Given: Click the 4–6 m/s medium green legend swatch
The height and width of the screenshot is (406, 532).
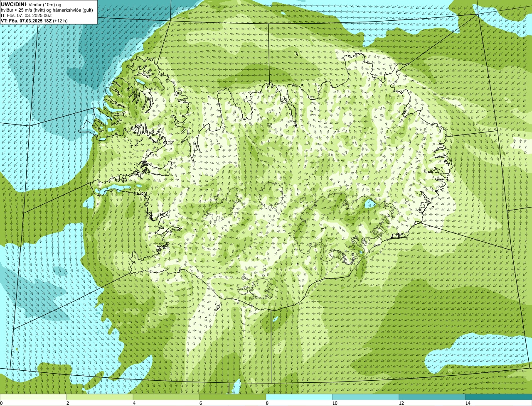Looking at the screenshot, I should [x=166, y=397].
